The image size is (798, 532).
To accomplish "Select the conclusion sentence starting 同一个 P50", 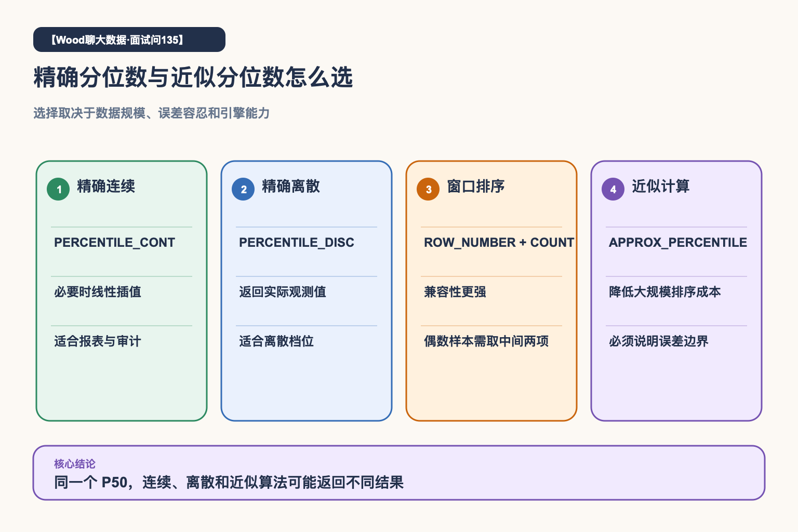I will click(x=229, y=483).
